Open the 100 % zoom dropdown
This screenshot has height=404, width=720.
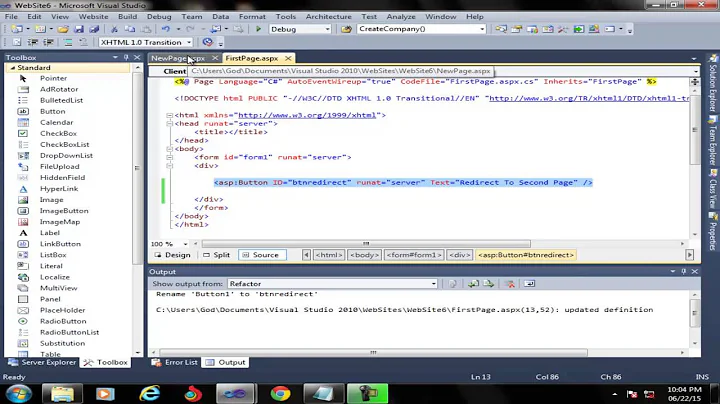(x=186, y=244)
